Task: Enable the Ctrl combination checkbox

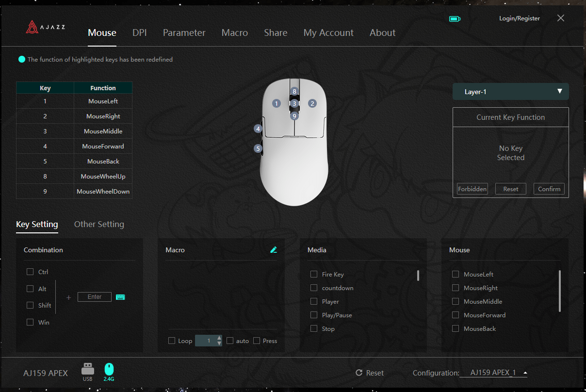Action: coord(30,272)
